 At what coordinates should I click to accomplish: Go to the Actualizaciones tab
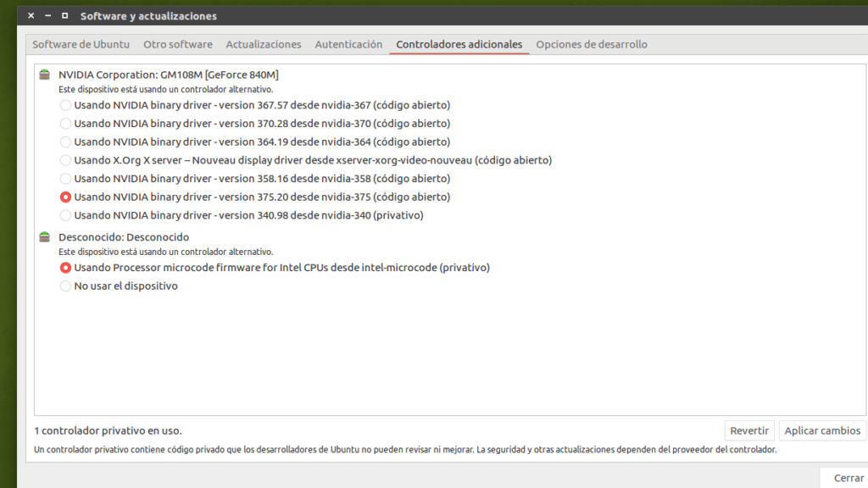264,44
